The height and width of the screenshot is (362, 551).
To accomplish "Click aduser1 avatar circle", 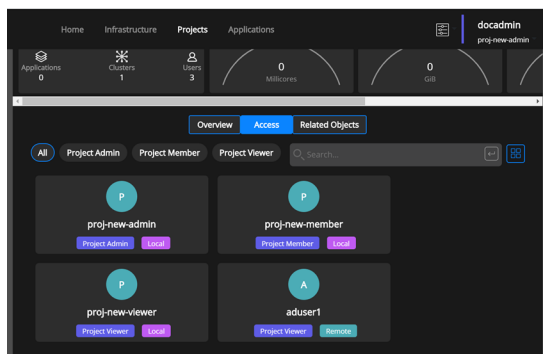I will 304,284.
